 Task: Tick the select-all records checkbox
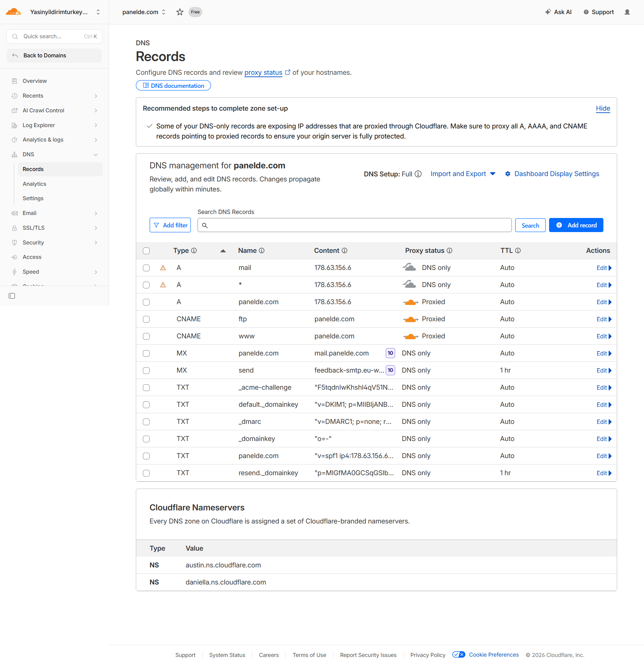146,251
